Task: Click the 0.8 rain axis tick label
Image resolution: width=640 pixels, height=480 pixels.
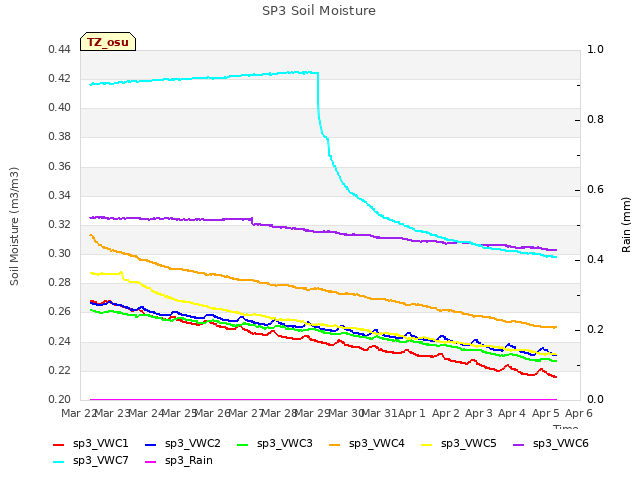Action: [x=595, y=120]
